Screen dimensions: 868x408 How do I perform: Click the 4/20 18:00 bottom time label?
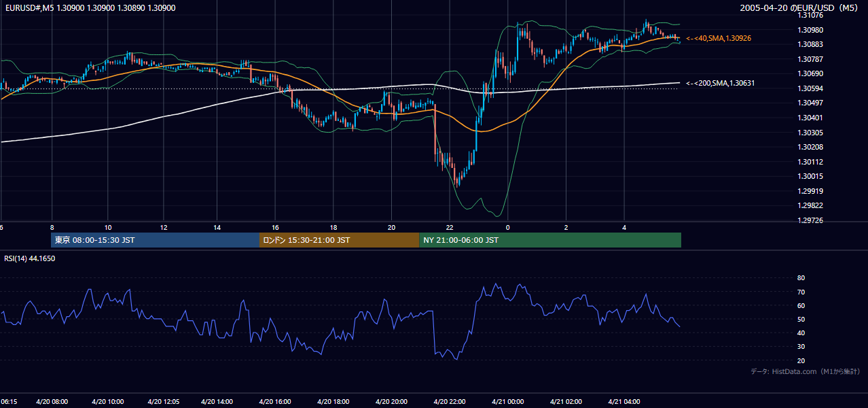(333, 402)
